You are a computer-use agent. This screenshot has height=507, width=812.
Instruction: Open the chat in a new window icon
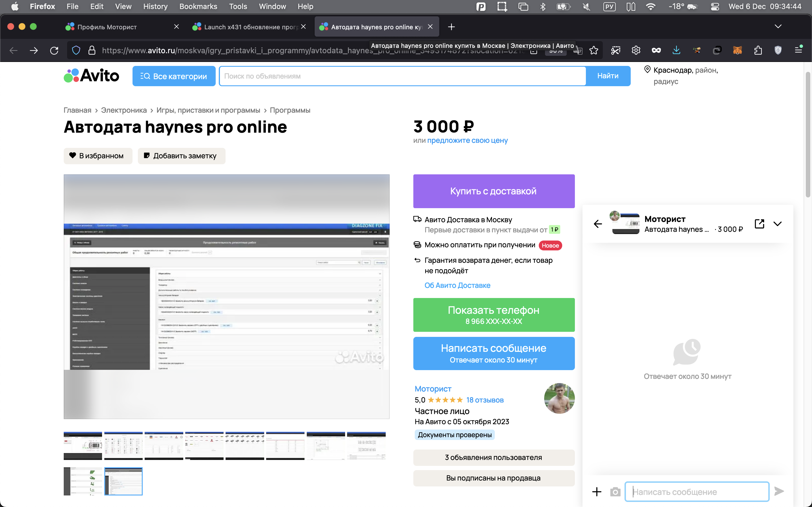pos(759,224)
